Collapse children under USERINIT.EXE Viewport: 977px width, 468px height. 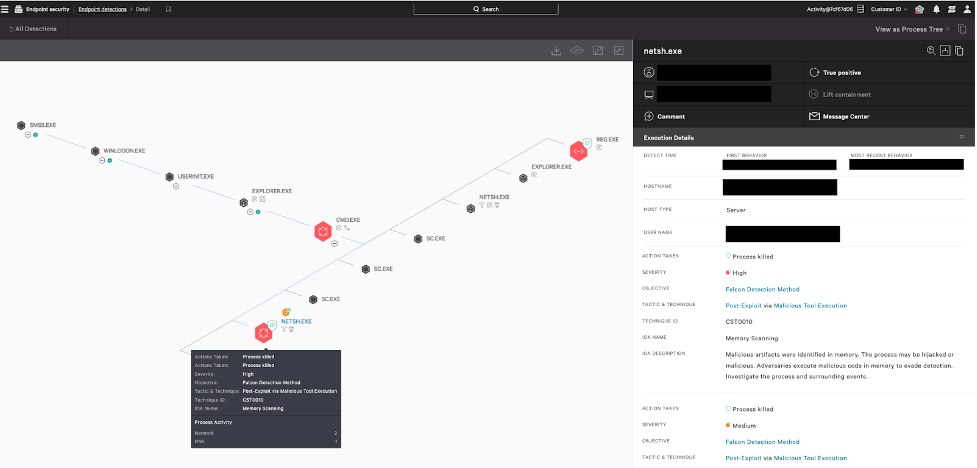tap(176, 186)
